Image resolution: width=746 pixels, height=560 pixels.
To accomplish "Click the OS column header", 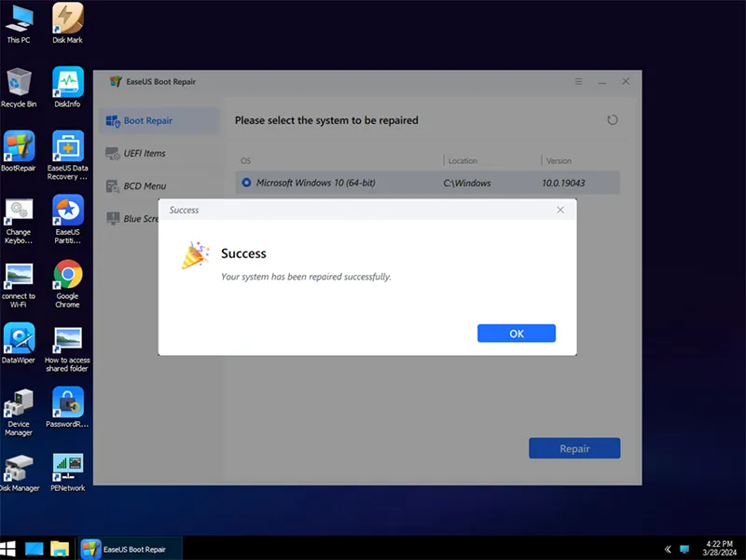I will [245, 160].
